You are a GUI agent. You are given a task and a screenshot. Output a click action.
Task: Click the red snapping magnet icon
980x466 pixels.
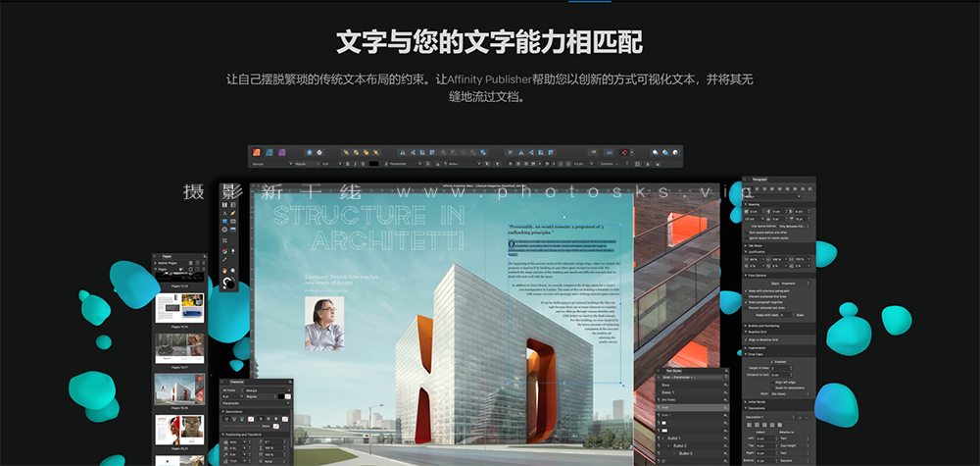624,153
